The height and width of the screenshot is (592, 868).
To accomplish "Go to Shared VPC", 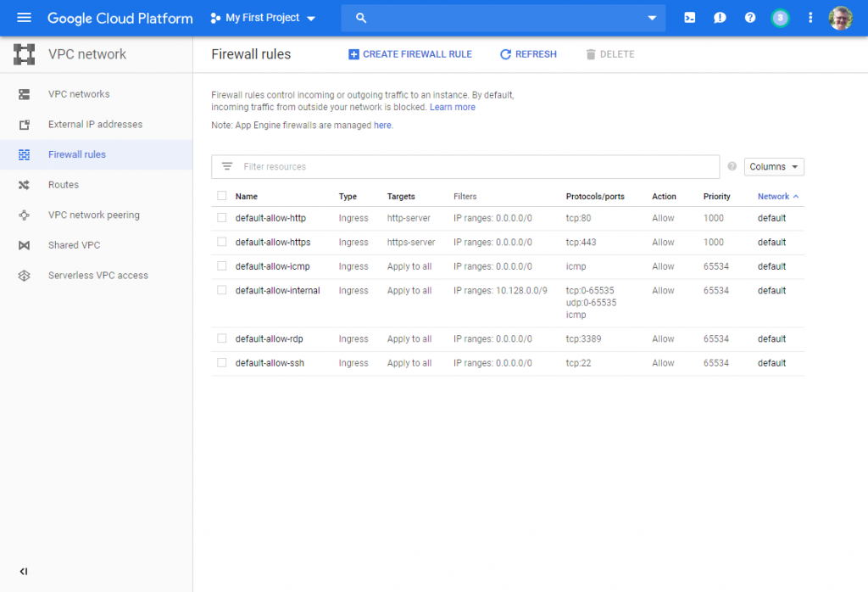I will 75,245.
